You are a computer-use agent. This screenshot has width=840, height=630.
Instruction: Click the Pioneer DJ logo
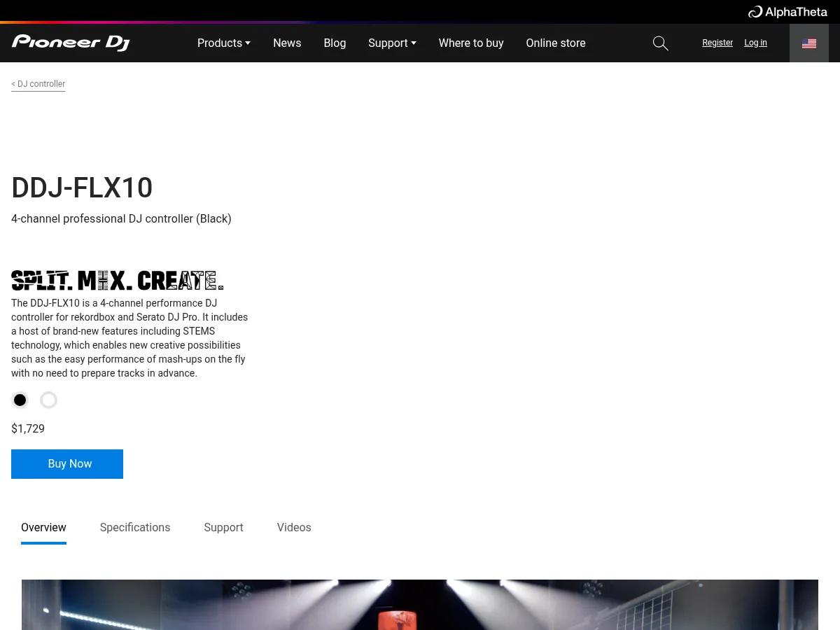(70, 43)
